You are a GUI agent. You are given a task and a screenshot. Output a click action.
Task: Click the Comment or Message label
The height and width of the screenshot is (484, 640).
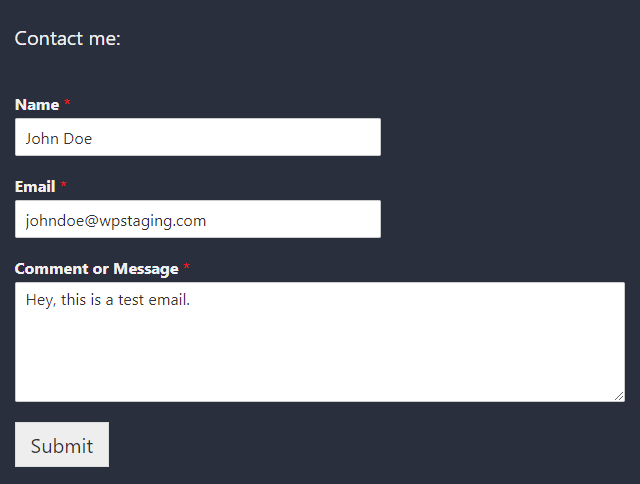[x=97, y=269]
